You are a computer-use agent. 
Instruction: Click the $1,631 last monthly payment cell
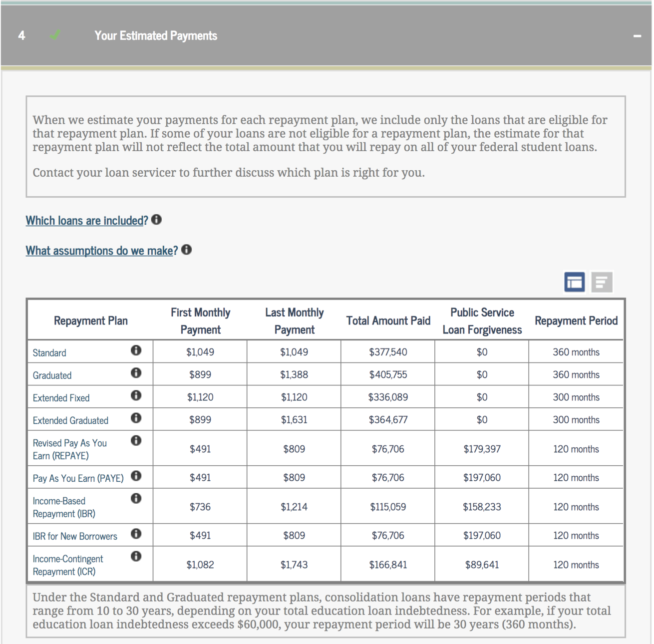tap(294, 420)
